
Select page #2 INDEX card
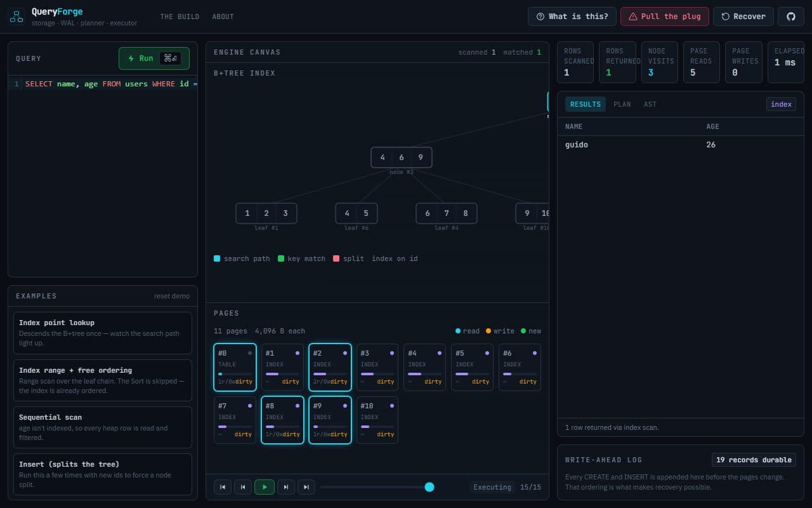tap(330, 367)
